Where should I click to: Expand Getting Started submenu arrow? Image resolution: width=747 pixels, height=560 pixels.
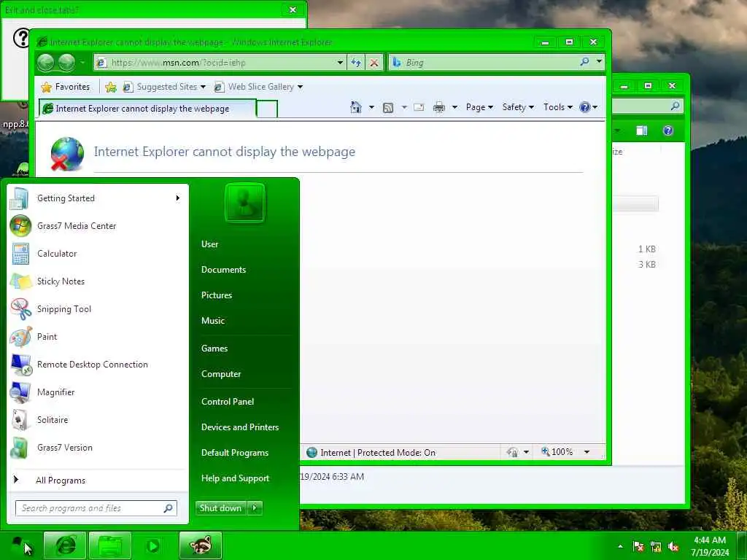coord(178,198)
